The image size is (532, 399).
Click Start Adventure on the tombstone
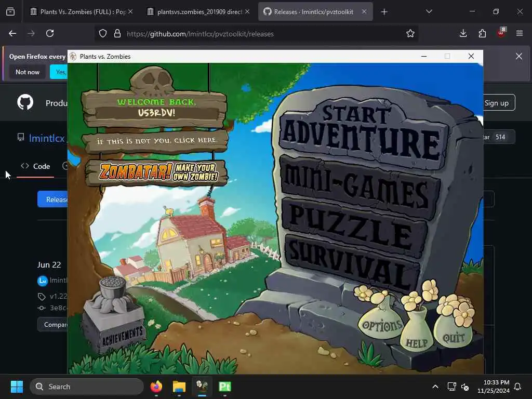[363, 134]
